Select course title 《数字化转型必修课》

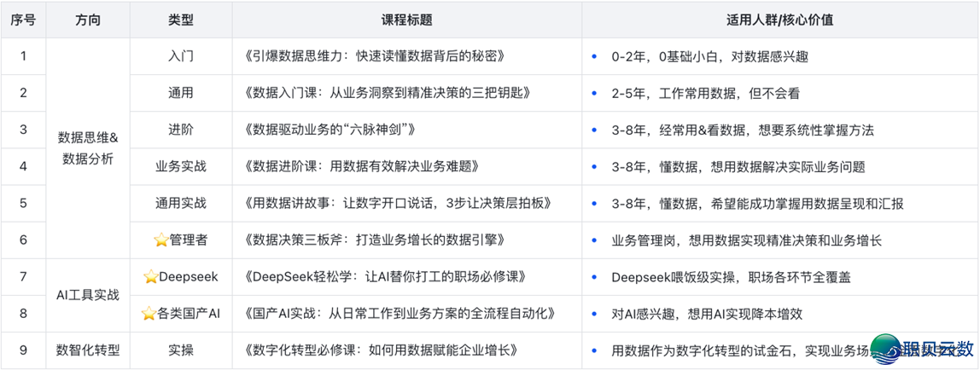click(381, 350)
